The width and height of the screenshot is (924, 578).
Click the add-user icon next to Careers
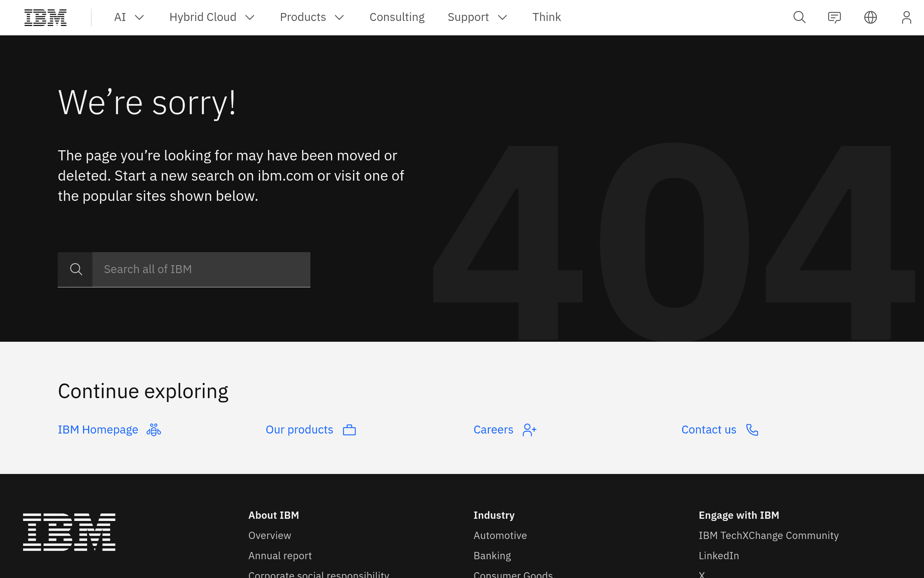tap(529, 430)
